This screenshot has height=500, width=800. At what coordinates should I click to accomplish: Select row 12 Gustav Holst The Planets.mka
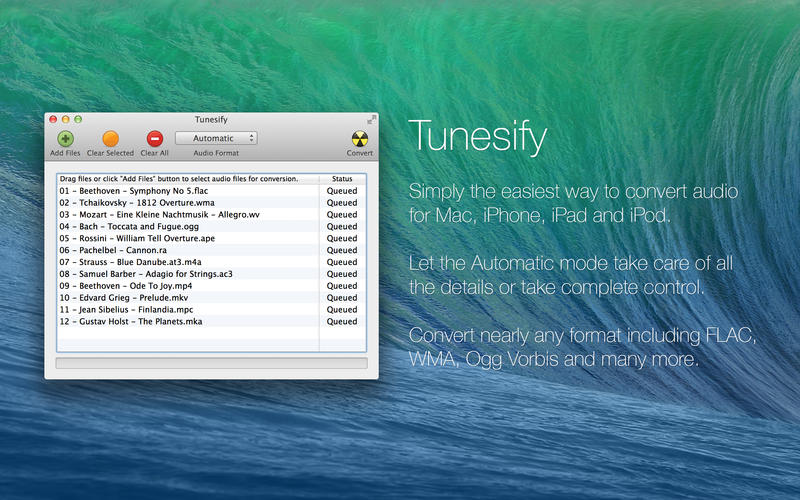(x=211, y=321)
